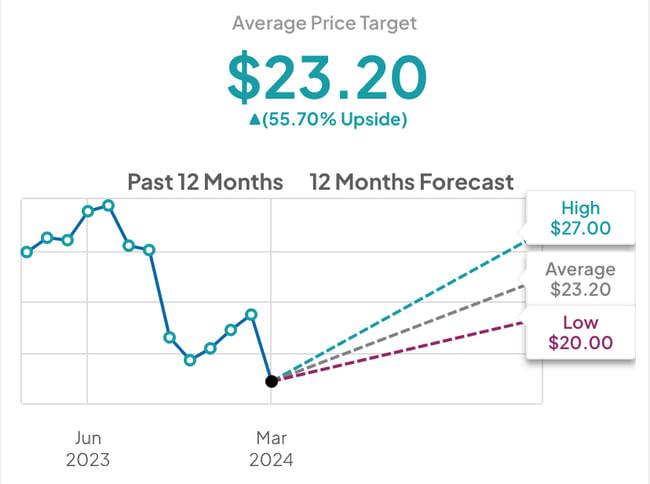
Task: Click the first data point at left edge
Action: pyautogui.click(x=26, y=252)
